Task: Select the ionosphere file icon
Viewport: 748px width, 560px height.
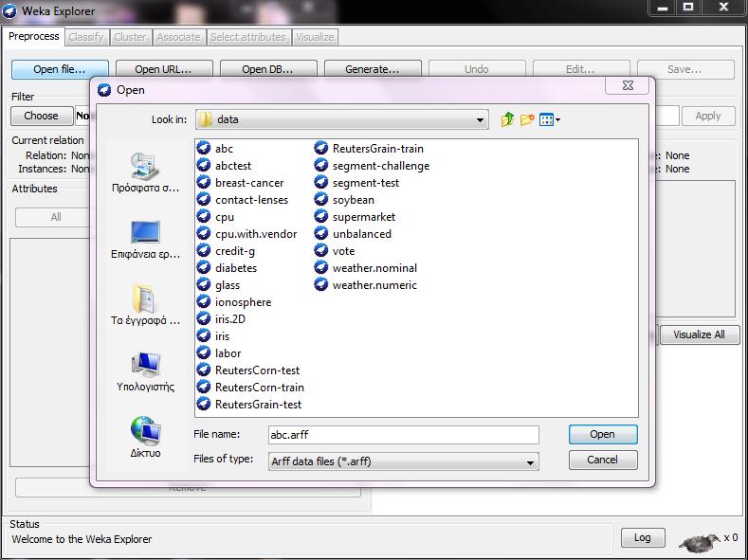Action: pos(204,301)
